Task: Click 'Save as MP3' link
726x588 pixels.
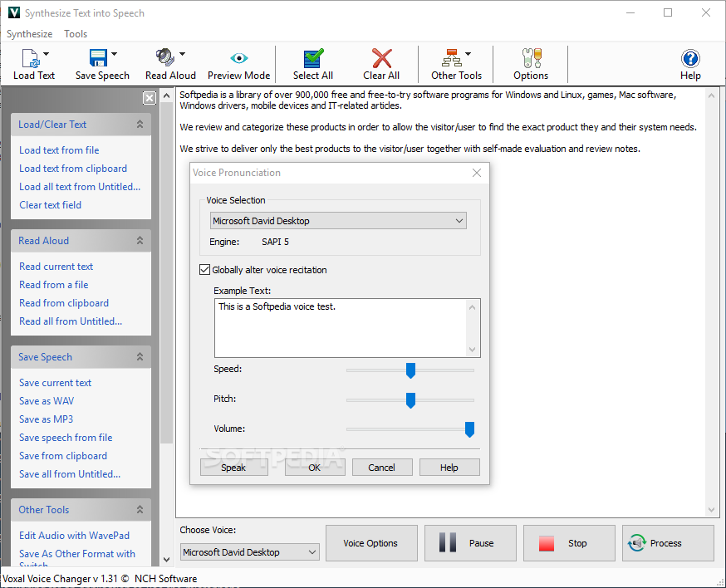Action: click(x=46, y=419)
